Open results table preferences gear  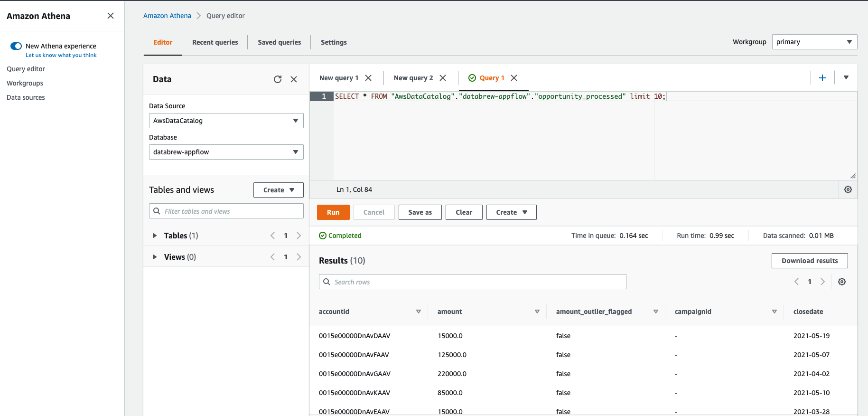[x=842, y=282]
